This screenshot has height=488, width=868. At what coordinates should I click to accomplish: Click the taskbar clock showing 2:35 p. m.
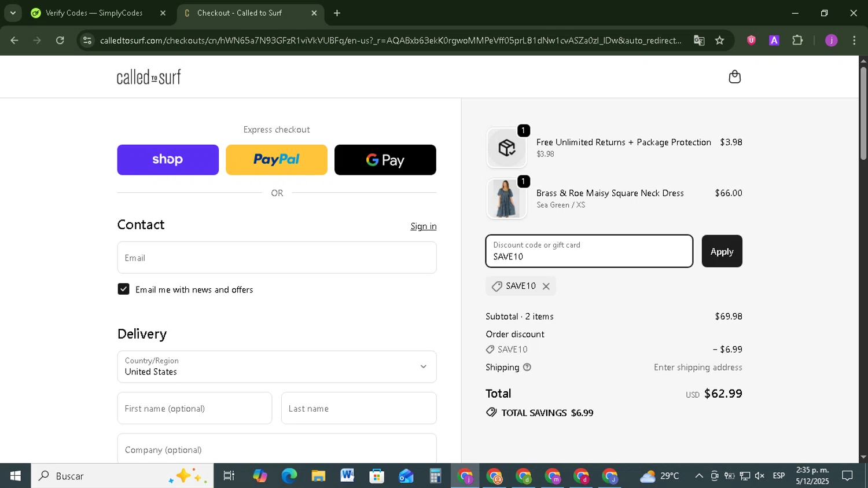pyautogui.click(x=812, y=476)
